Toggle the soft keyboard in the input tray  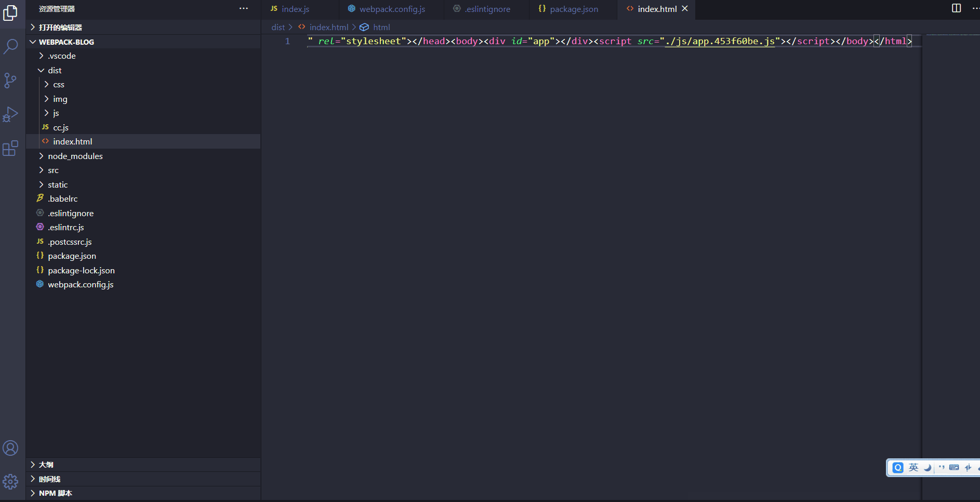[x=954, y=467]
